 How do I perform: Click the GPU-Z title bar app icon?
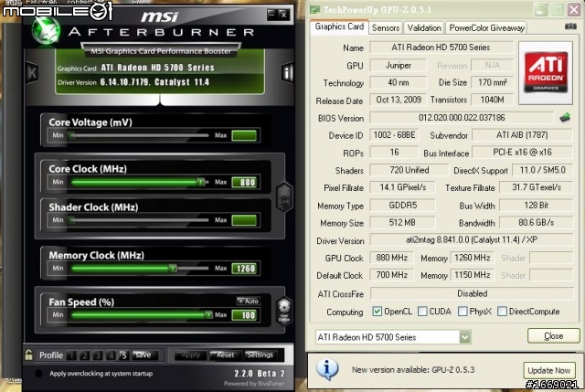pyautogui.click(x=315, y=9)
